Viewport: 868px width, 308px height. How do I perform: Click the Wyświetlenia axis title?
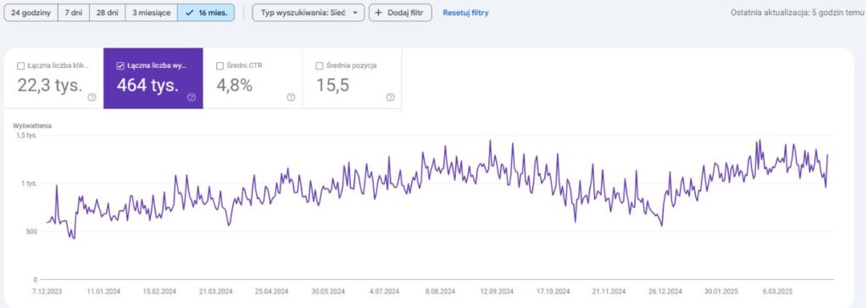point(32,126)
